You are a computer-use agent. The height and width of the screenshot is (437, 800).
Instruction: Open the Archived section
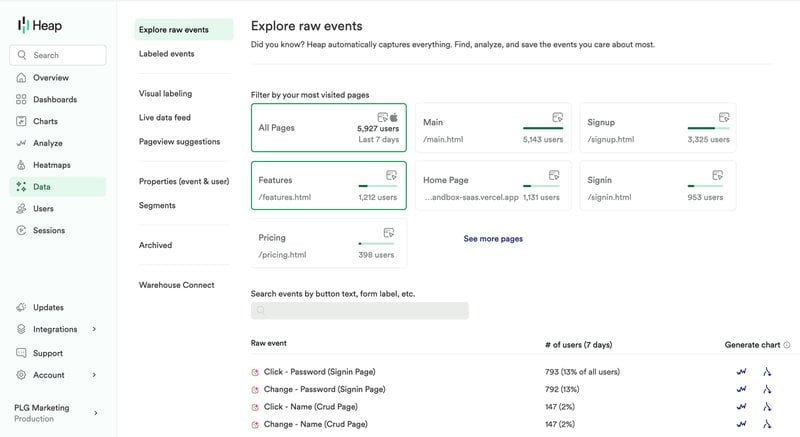pos(155,245)
